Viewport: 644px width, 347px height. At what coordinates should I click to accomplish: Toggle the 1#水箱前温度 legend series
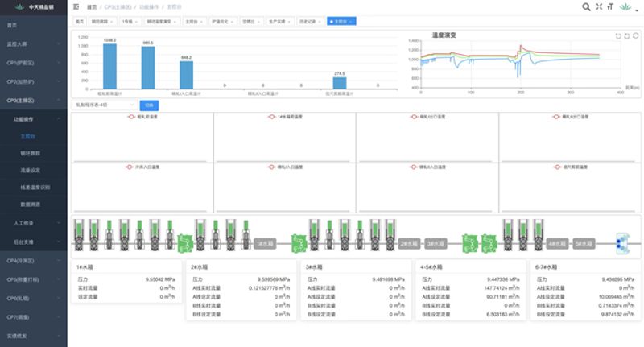285,117
